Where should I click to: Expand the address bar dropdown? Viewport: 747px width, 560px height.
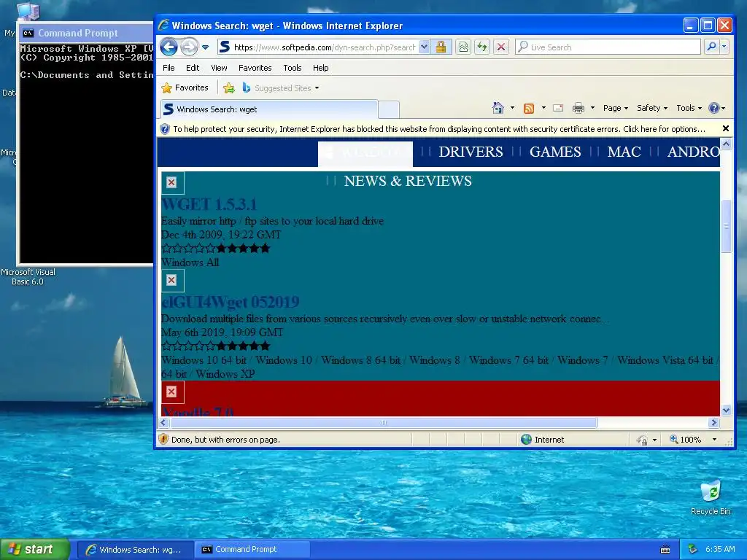pos(424,47)
